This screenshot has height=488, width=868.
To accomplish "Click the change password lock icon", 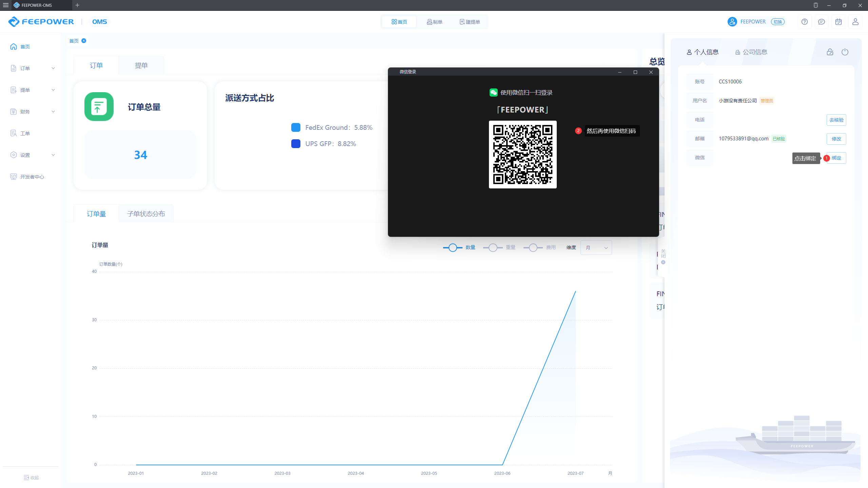I will pyautogui.click(x=830, y=52).
